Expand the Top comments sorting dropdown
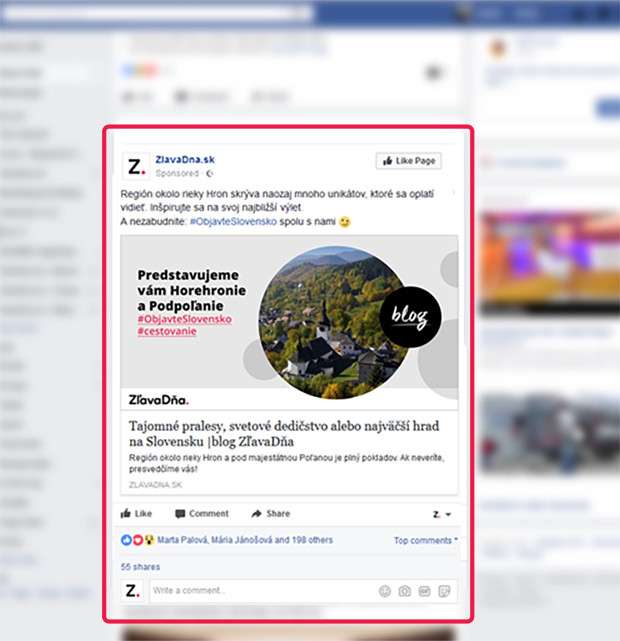 click(x=425, y=540)
